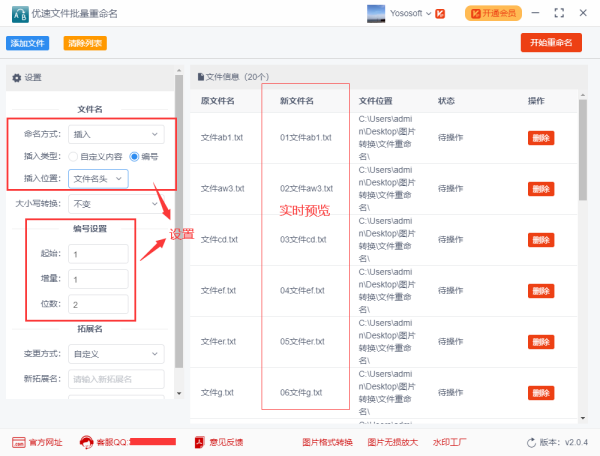Click the 设置 gear icon
The image size is (600, 456).
16,78
